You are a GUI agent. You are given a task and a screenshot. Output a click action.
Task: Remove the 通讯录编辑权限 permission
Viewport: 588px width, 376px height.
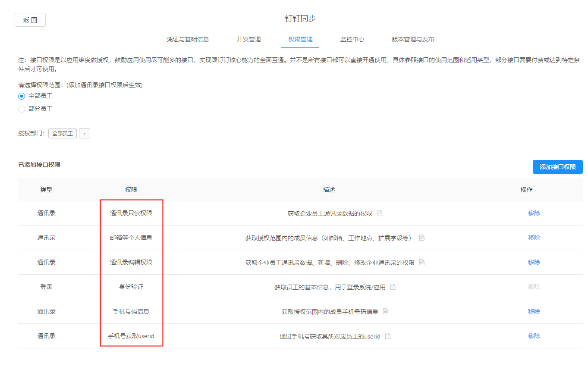click(534, 262)
